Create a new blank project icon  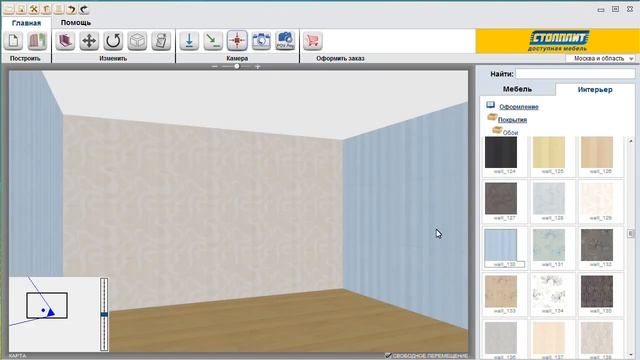(13, 41)
